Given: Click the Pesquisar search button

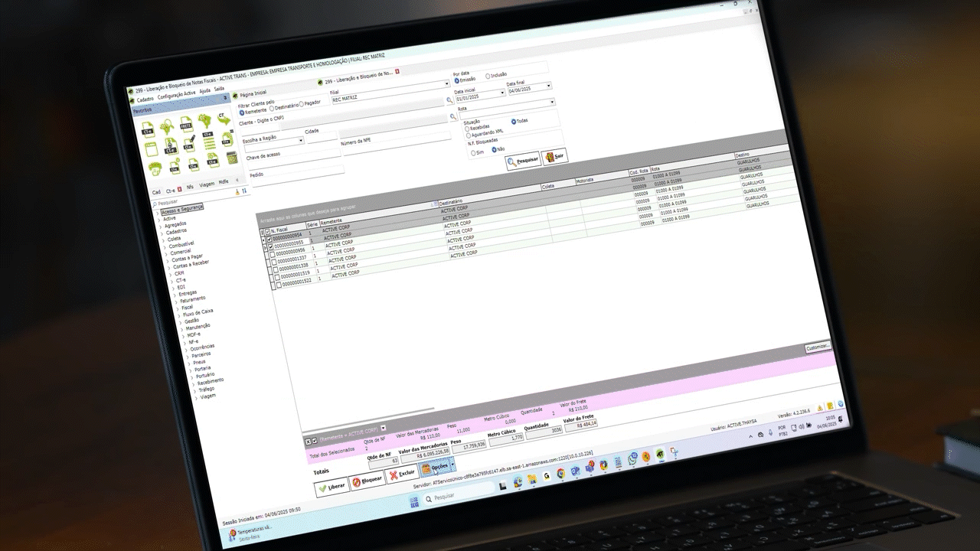Looking at the screenshot, I should coord(523,160).
